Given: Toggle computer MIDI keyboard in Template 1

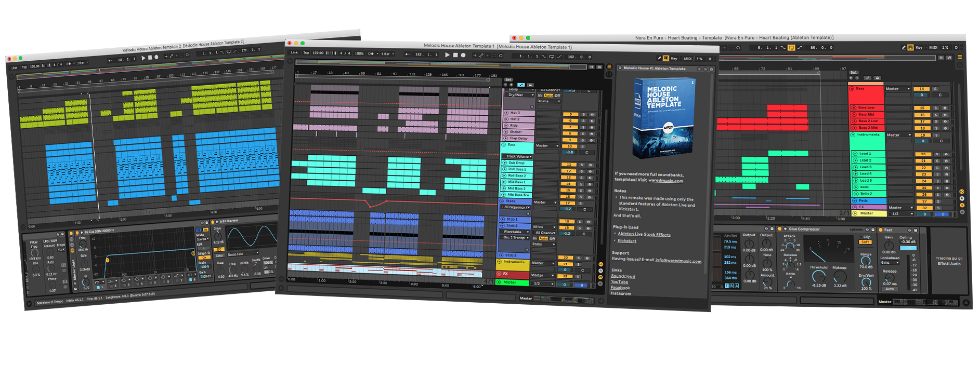Looking at the screenshot, I should coord(666,58).
